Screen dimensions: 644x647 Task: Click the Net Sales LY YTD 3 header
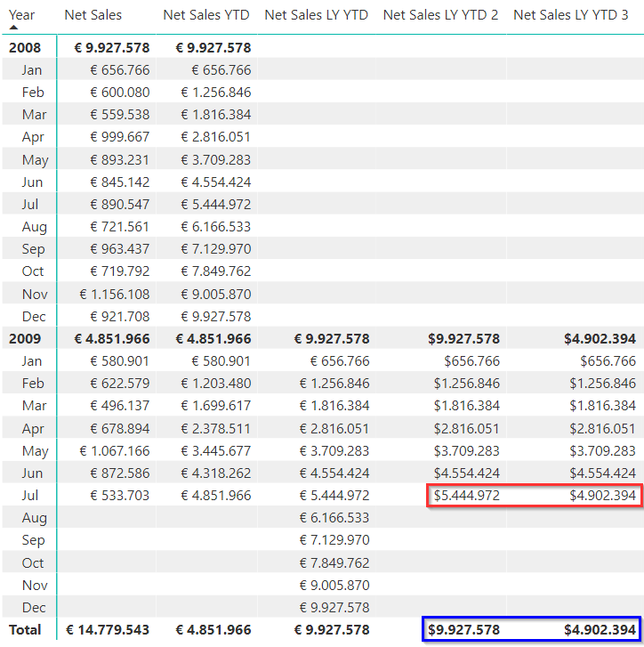(571, 14)
